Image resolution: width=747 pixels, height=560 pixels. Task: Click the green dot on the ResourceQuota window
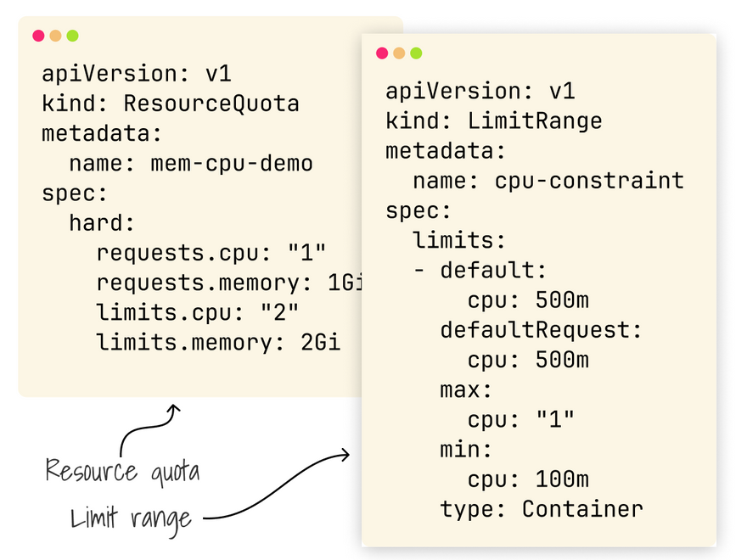(72, 36)
